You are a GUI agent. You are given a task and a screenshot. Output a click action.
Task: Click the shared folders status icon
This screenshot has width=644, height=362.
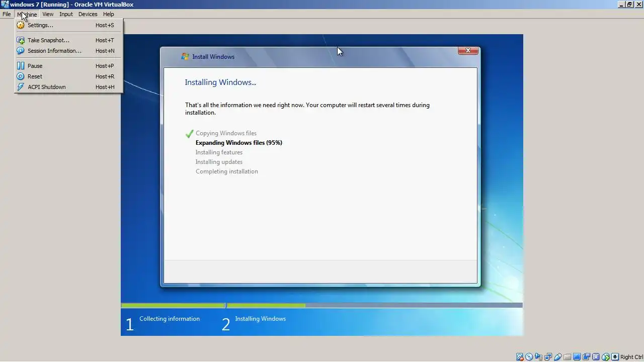click(567, 357)
